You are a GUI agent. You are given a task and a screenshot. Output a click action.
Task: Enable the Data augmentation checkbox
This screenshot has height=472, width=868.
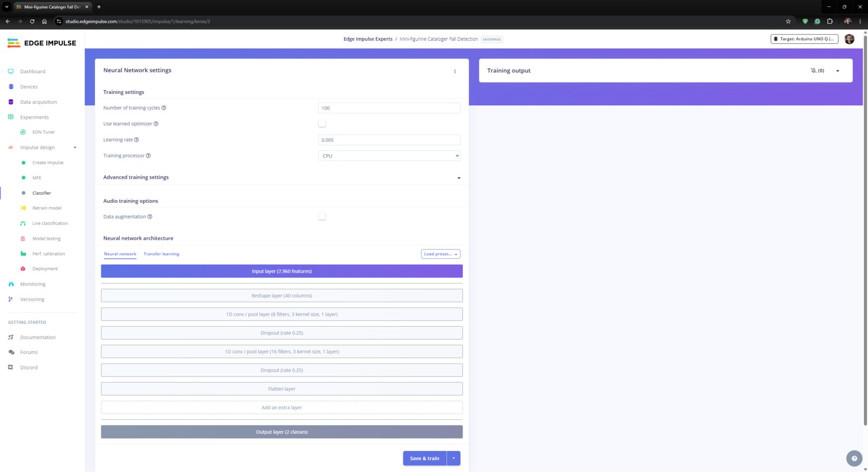(322, 216)
